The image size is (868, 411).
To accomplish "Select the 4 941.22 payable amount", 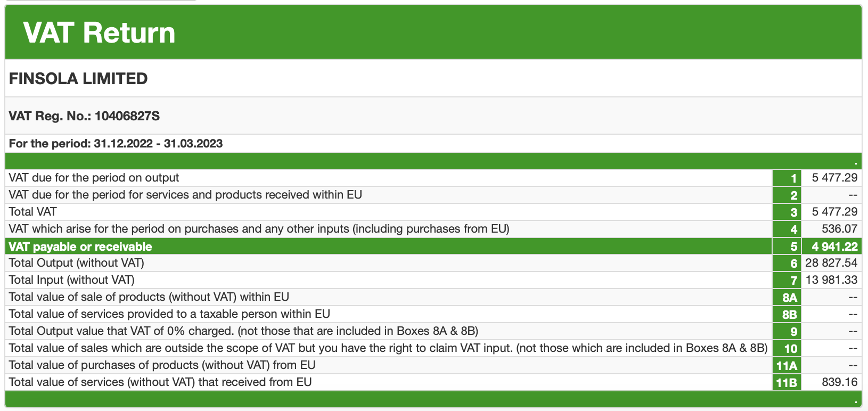I will click(x=834, y=246).
